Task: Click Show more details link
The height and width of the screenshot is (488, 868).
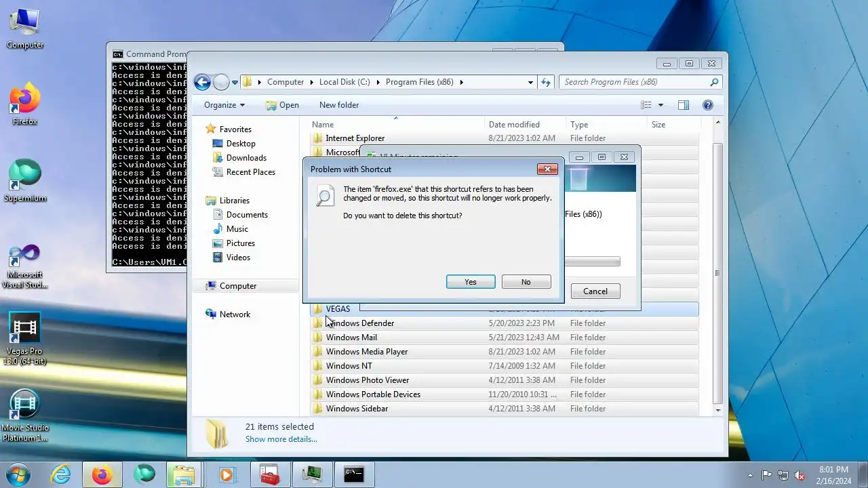Action: (281, 439)
